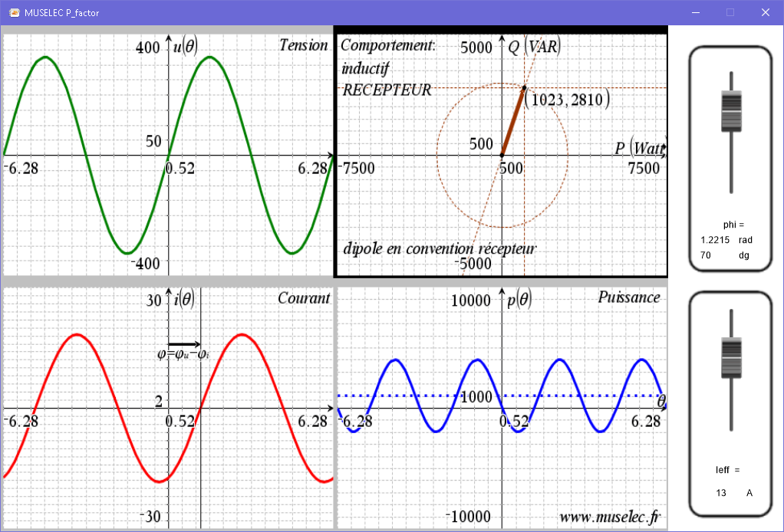784x532 pixels.
Task: Click the Ieff slider handle
Action: [731, 358]
